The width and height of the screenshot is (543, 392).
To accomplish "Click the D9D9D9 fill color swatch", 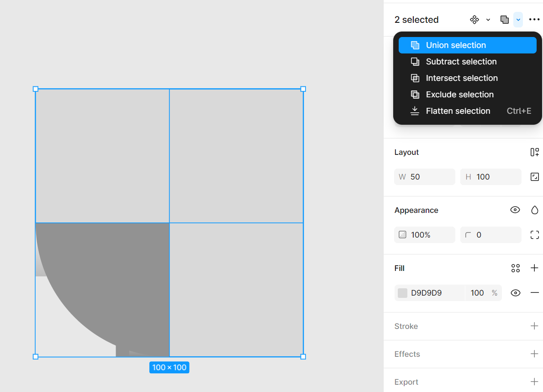I will 402,293.
